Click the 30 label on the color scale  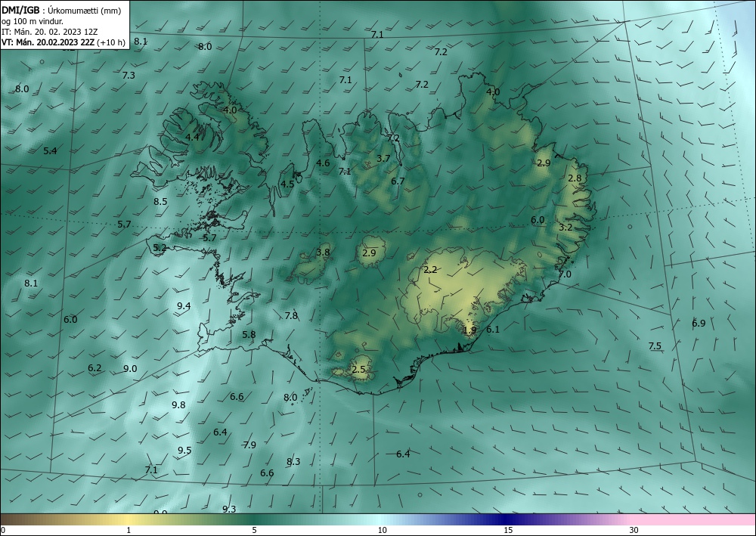coord(634,530)
